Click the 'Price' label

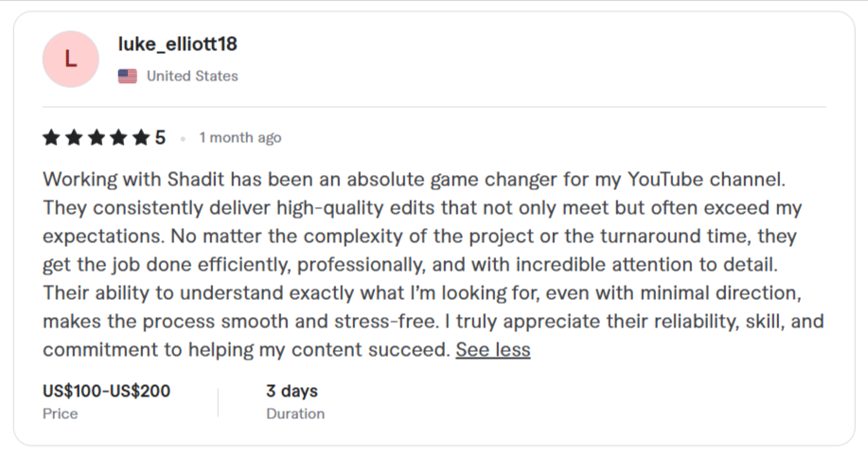tap(61, 413)
